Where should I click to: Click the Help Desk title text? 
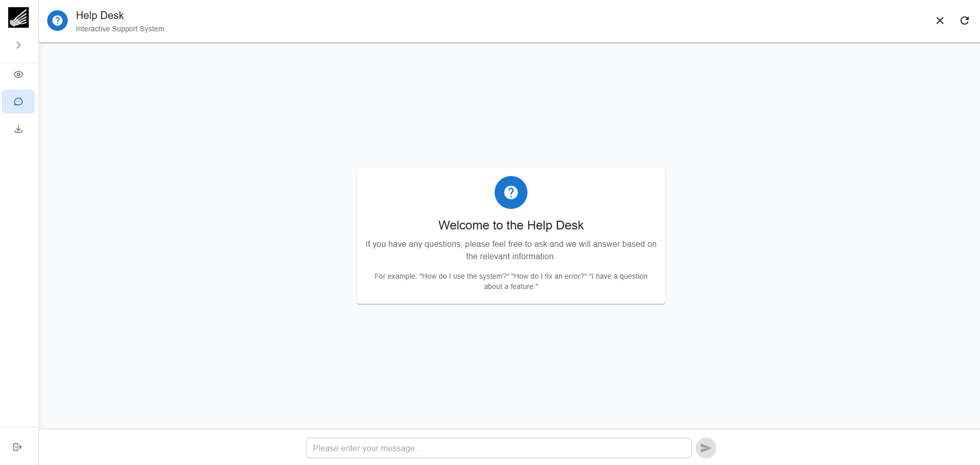click(100, 15)
